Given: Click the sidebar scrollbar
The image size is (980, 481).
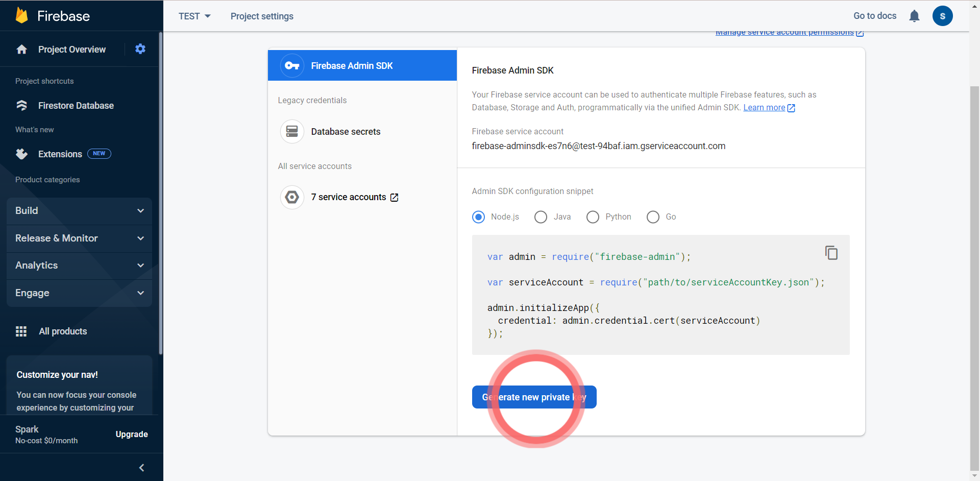Looking at the screenshot, I should (160, 193).
